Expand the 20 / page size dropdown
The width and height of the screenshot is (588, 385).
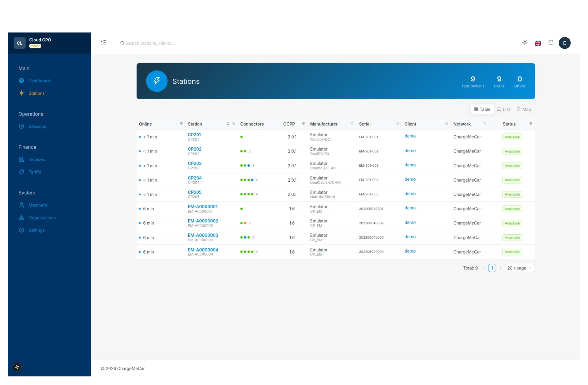coord(519,268)
